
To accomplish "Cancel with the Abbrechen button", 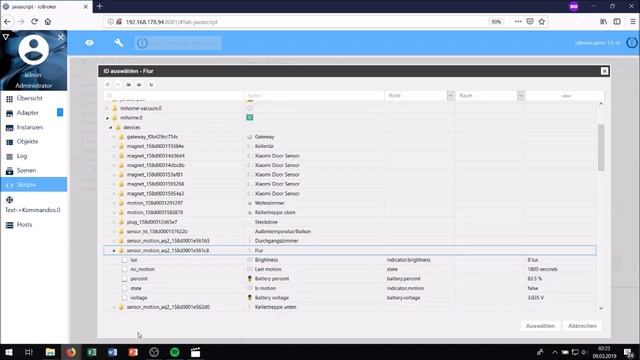I will point(582,326).
